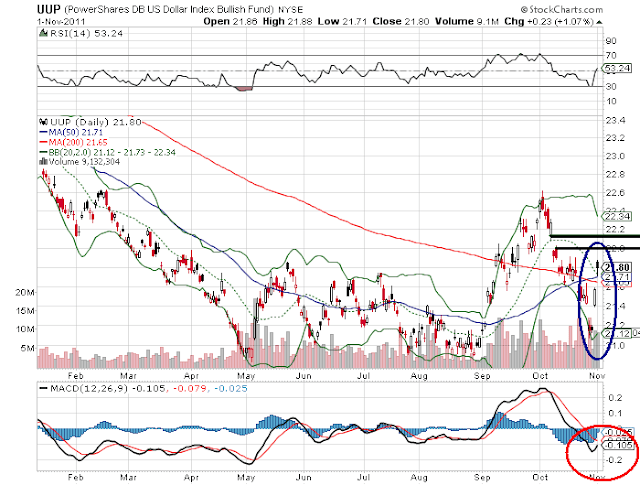Click the Apr label under the MACD panel
The image size is (640, 485).
tap(191, 477)
